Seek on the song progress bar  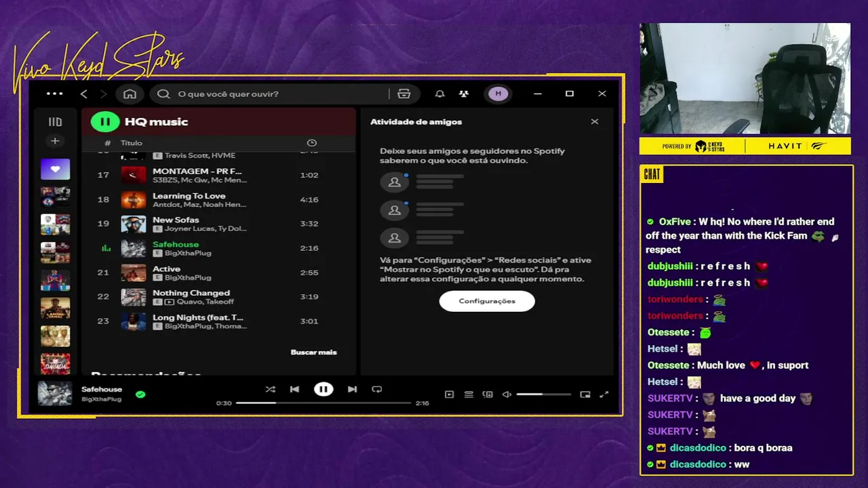323,403
